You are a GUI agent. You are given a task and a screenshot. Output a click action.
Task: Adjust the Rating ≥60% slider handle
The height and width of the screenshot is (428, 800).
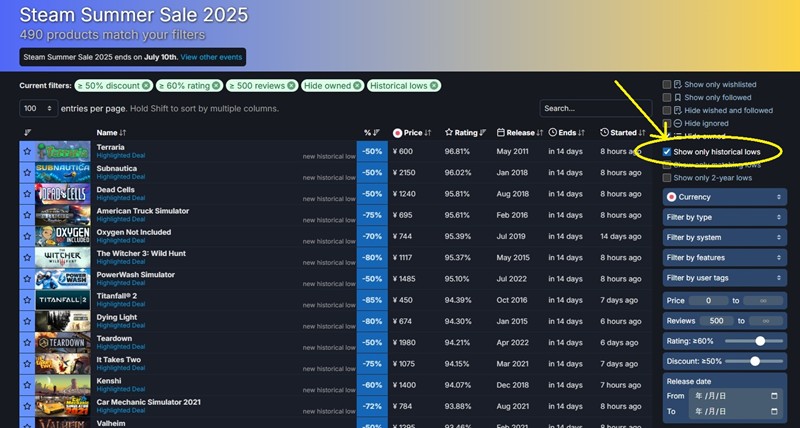pyautogui.click(x=760, y=341)
